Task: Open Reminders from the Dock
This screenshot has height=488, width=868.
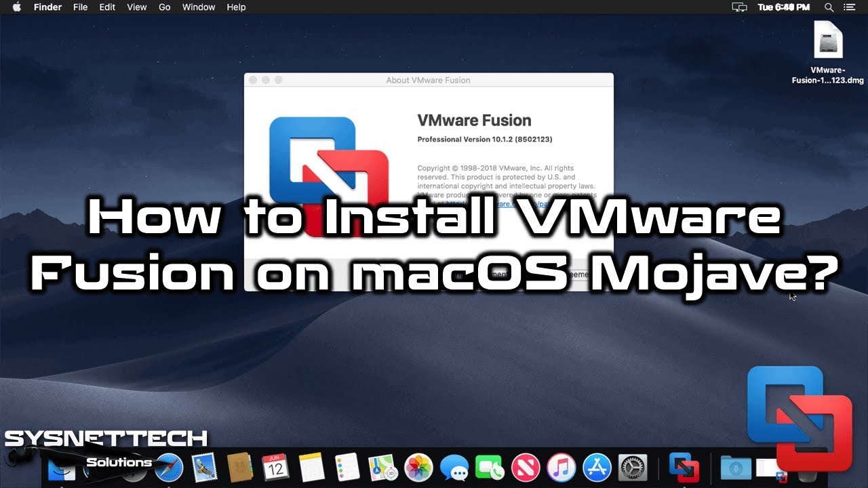Action: pos(347,468)
